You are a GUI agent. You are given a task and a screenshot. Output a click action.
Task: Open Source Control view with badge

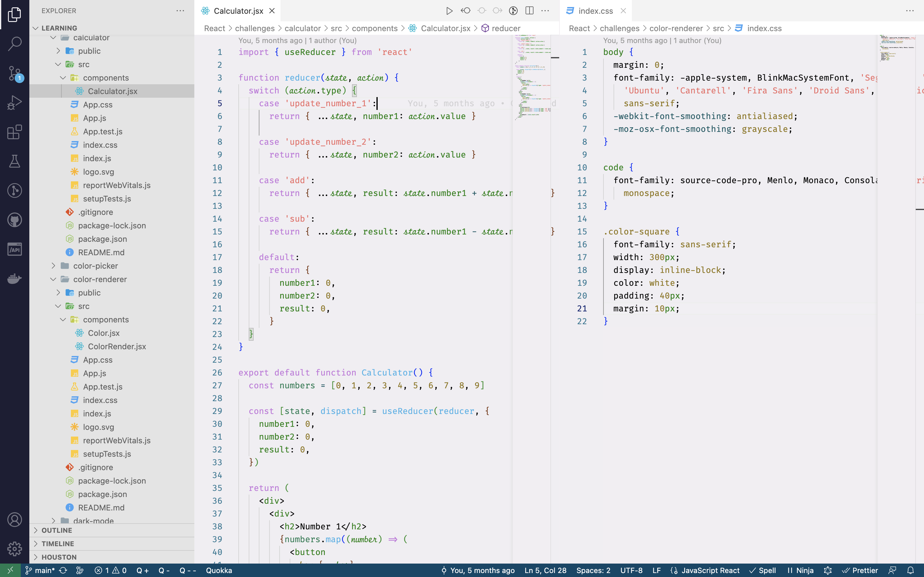14,73
